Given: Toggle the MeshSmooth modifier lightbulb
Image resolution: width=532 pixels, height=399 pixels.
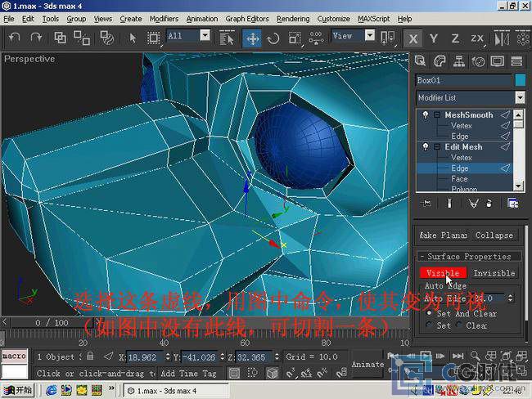Looking at the screenshot, I should coord(425,115).
